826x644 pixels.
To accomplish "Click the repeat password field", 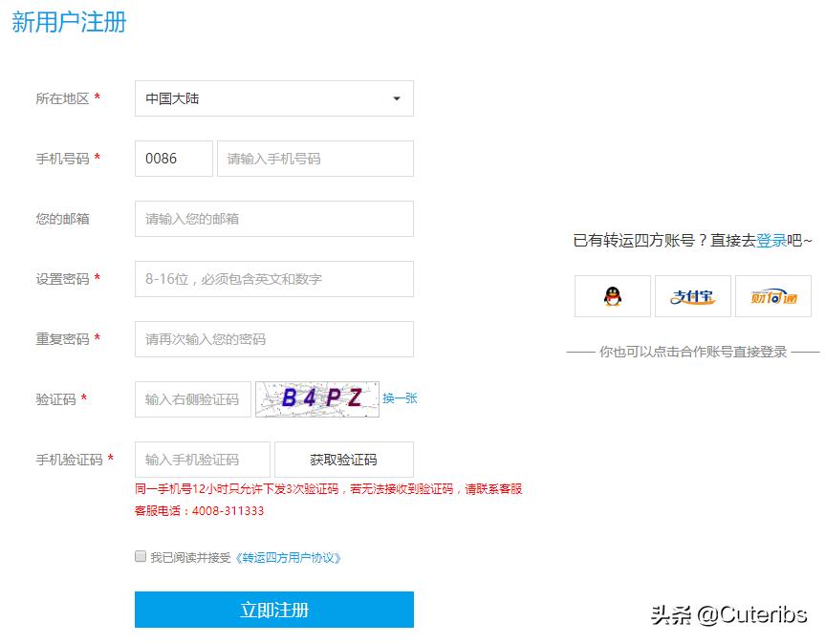I will tap(273, 339).
